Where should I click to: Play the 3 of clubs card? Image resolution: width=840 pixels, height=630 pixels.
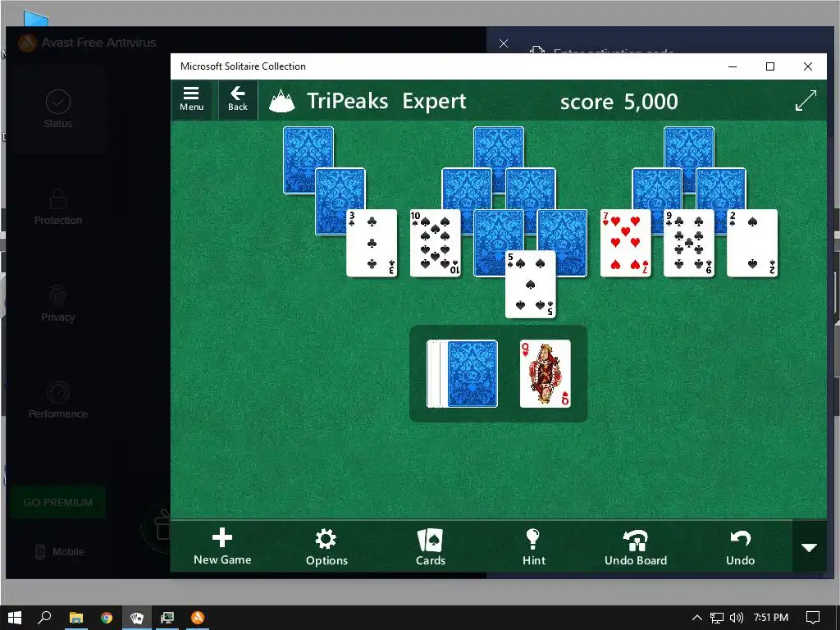(x=372, y=243)
